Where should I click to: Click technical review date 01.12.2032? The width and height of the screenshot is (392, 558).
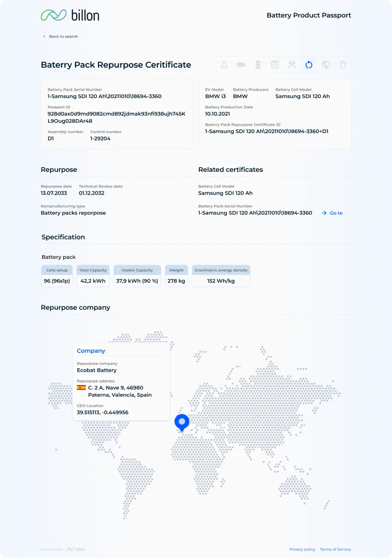click(91, 193)
